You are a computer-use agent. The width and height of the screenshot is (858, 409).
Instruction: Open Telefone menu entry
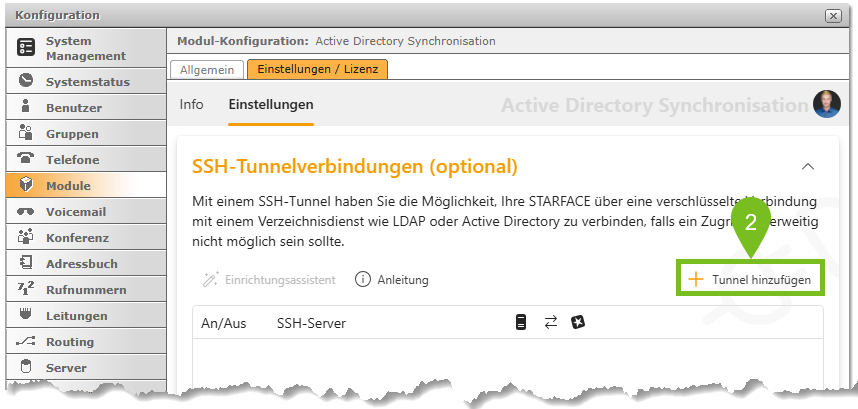86,159
